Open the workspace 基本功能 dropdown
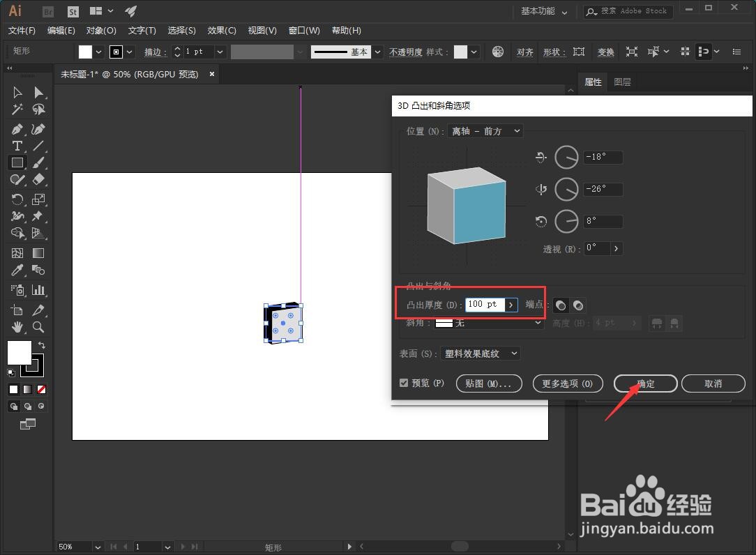The height and width of the screenshot is (555, 756). point(544,11)
